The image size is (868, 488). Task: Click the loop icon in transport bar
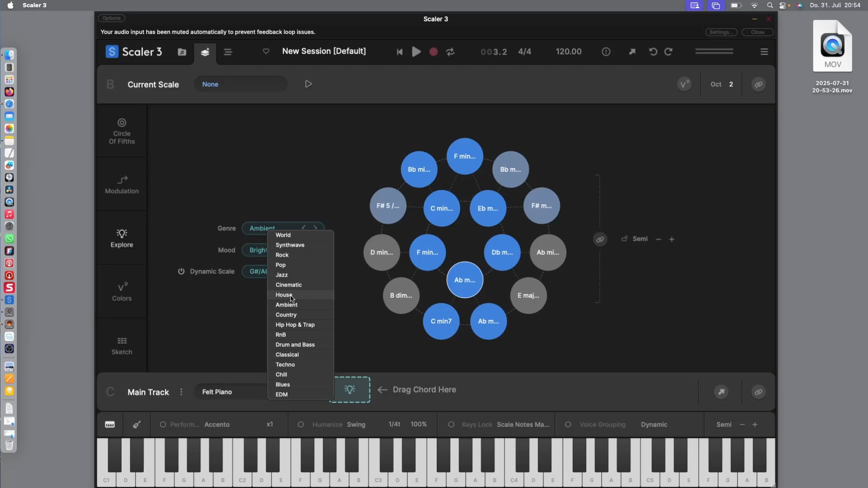450,52
